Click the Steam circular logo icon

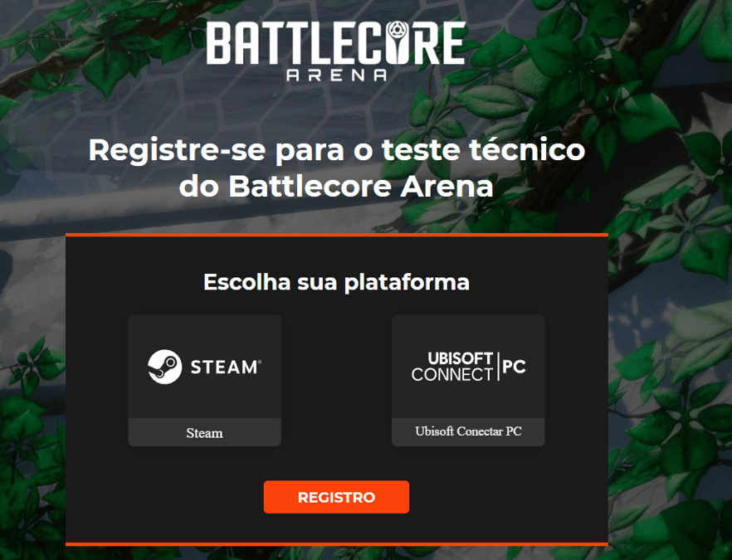click(165, 367)
